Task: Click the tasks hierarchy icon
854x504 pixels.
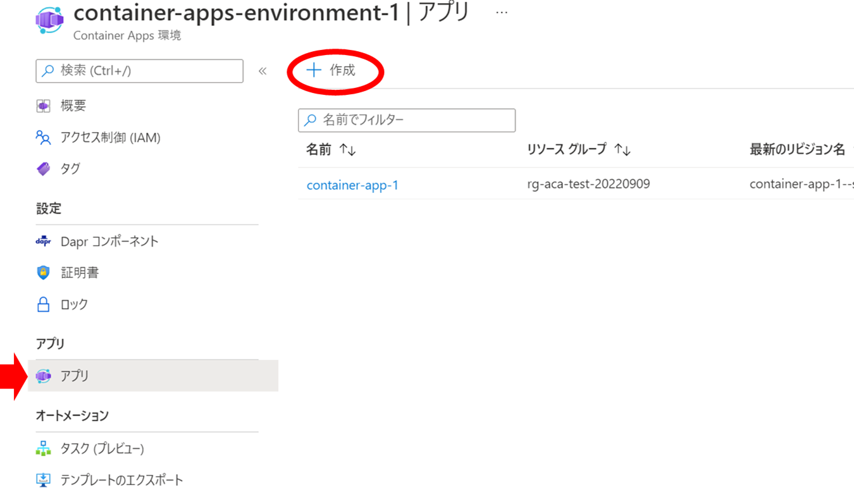Action: coord(43,449)
